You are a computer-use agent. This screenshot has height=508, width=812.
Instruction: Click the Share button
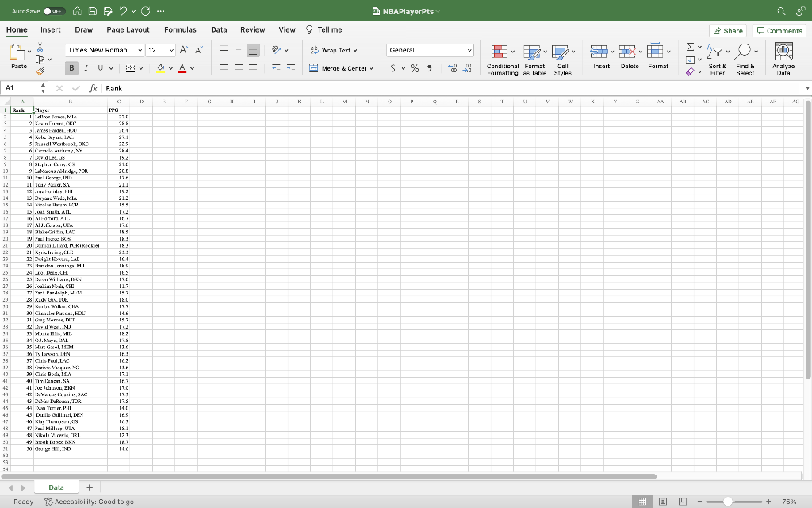727,29
